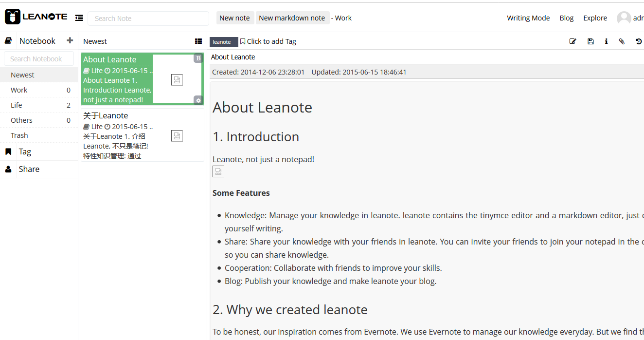
Task: Toggle Writing Mode
Action: click(528, 18)
